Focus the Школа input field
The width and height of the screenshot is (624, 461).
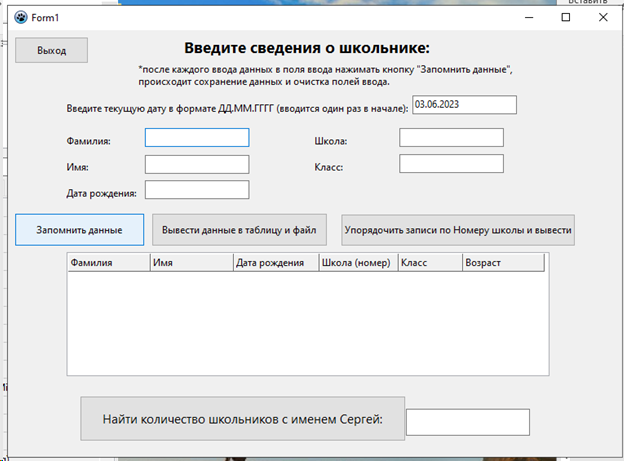click(451, 137)
